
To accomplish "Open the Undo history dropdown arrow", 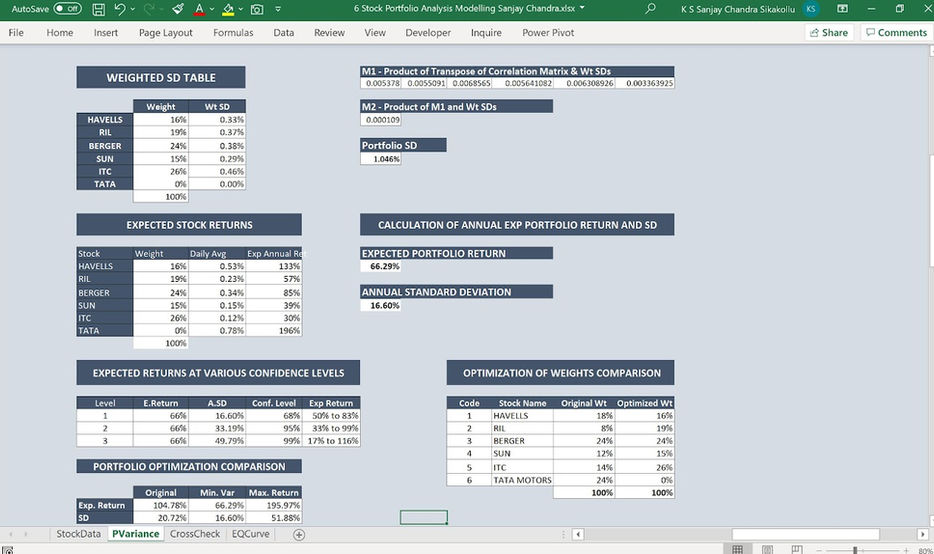I will (132, 9).
